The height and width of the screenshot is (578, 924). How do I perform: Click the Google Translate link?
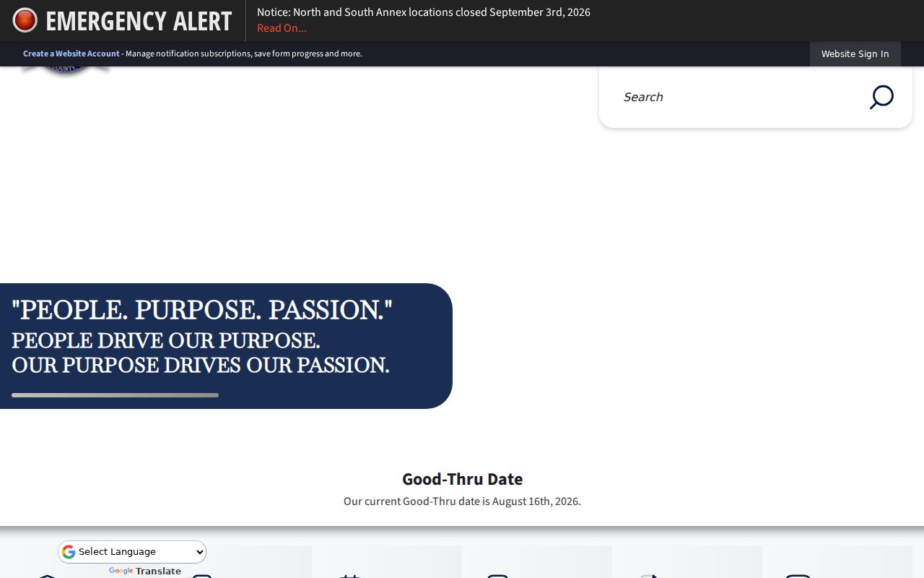pos(145,571)
